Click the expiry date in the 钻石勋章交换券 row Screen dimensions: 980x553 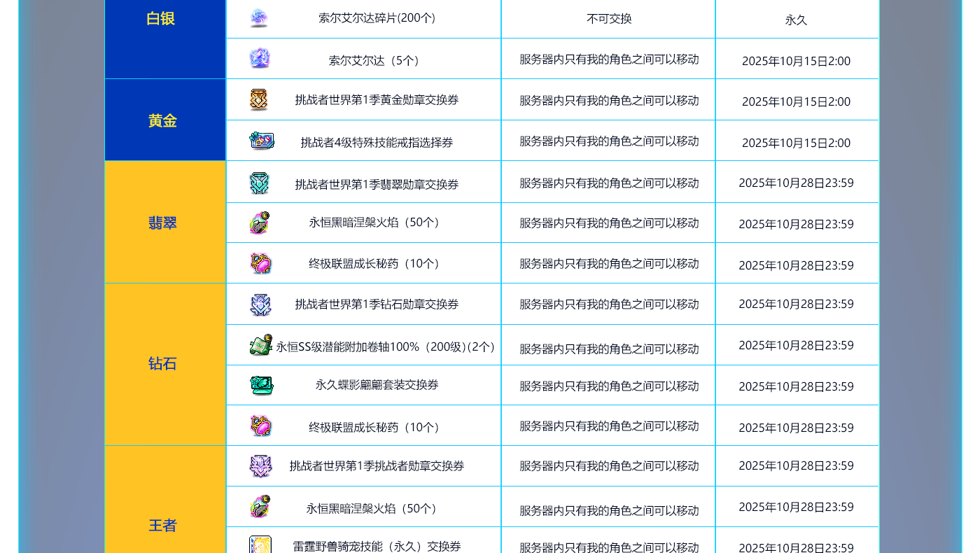(796, 304)
